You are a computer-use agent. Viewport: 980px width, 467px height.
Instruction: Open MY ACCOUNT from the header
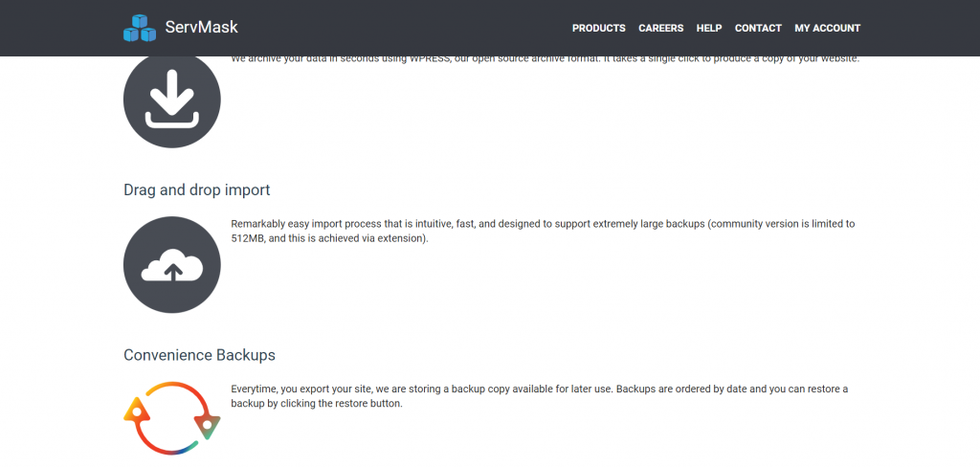click(828, 28)
